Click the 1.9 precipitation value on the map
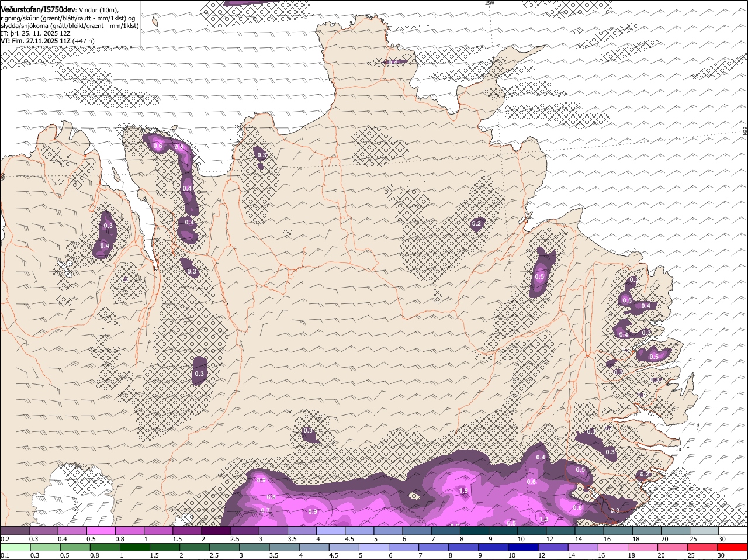 point(463,490)
